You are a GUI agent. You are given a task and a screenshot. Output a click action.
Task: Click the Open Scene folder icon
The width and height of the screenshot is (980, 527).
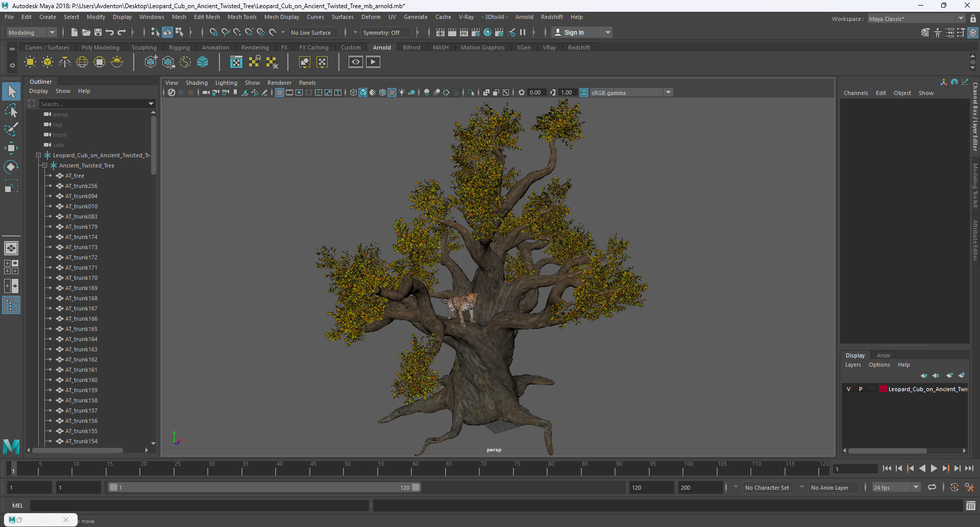point(86,32)
